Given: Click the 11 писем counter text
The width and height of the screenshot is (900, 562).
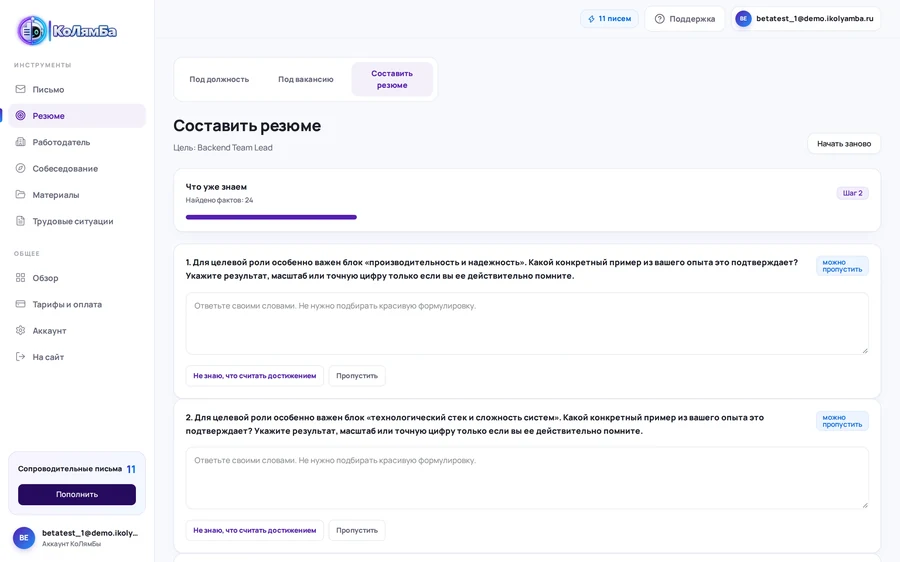Looking at the screenshot, I should tap(615, 19).
